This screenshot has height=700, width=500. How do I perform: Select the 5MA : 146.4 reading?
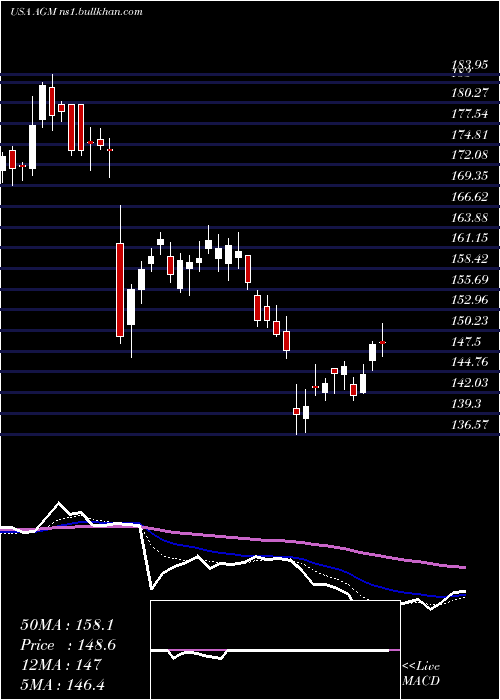click(x=62, y=685)
